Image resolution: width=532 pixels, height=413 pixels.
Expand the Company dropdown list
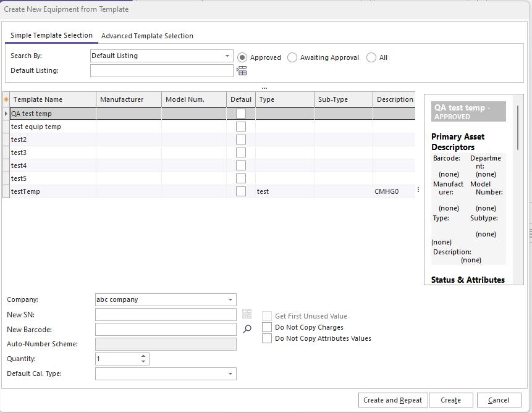(230, 300)
